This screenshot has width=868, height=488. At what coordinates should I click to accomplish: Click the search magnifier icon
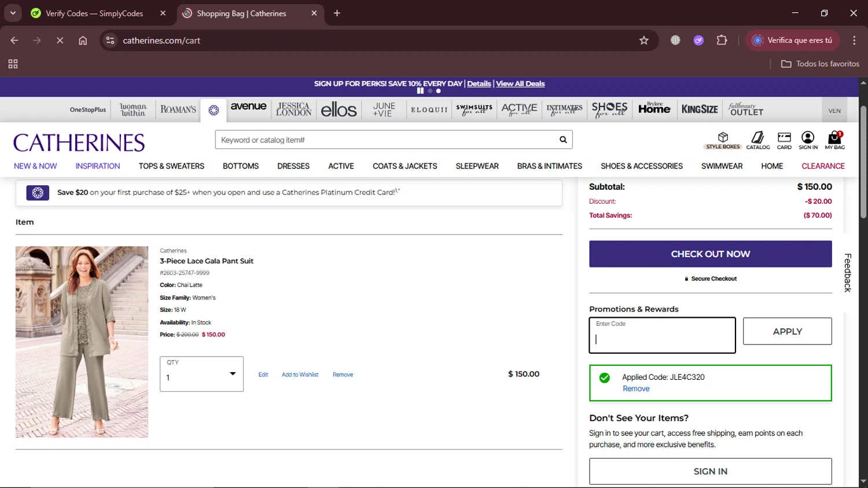tap(563, 140)
